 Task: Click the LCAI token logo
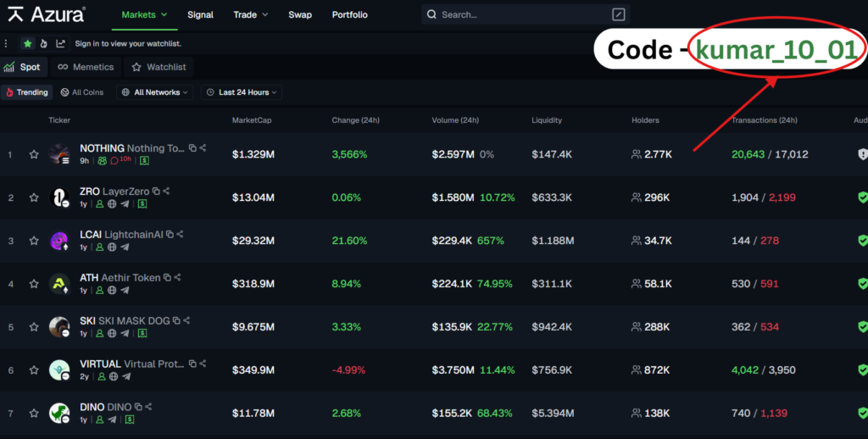point(59,240)
